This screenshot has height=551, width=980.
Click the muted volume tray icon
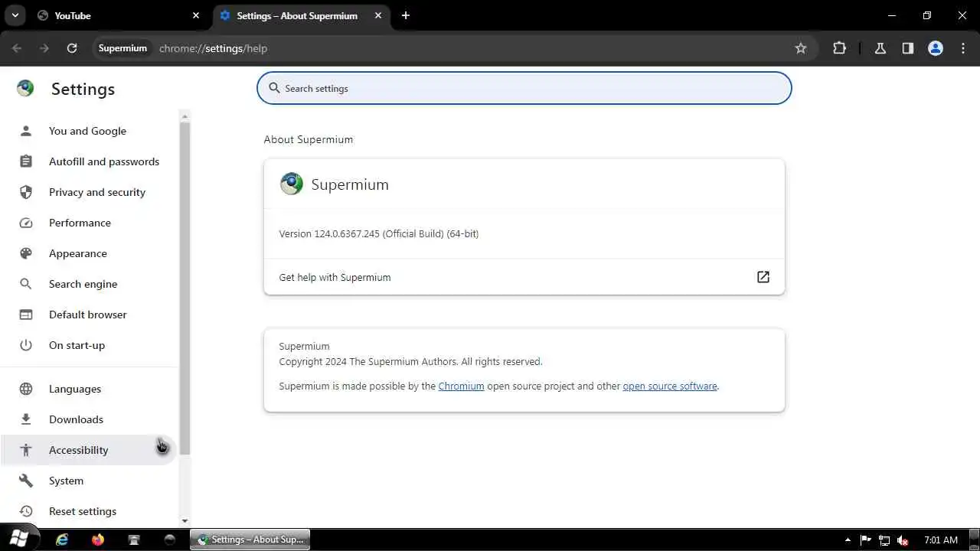click(903, 540)
